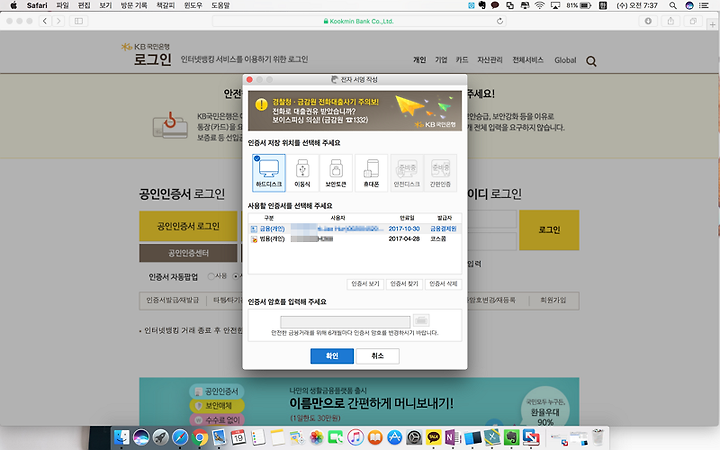The width and height of the screenshot is (720, 450).
Task: Click the Wi-Fi menu bar icon
Action: coord(540,6)
